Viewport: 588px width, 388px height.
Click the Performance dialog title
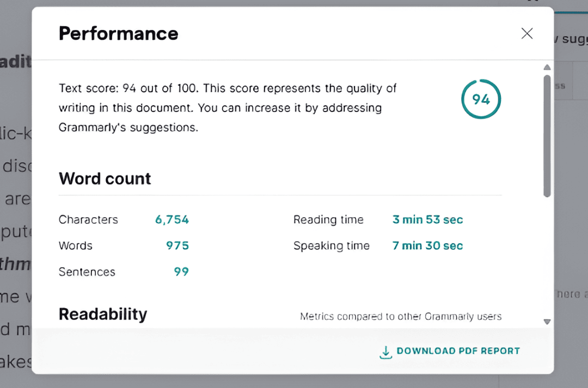[x=119, y=34]
